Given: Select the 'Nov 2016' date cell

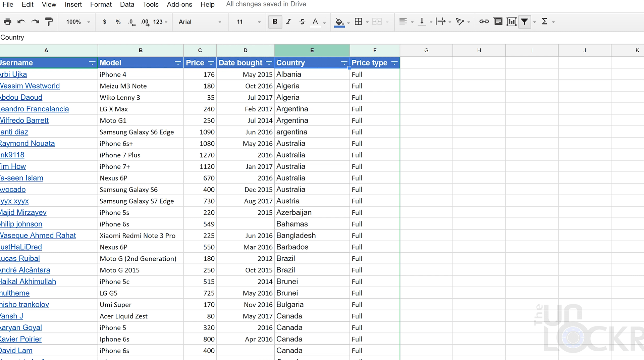Looking at the screenshot, I should (246, 305).
